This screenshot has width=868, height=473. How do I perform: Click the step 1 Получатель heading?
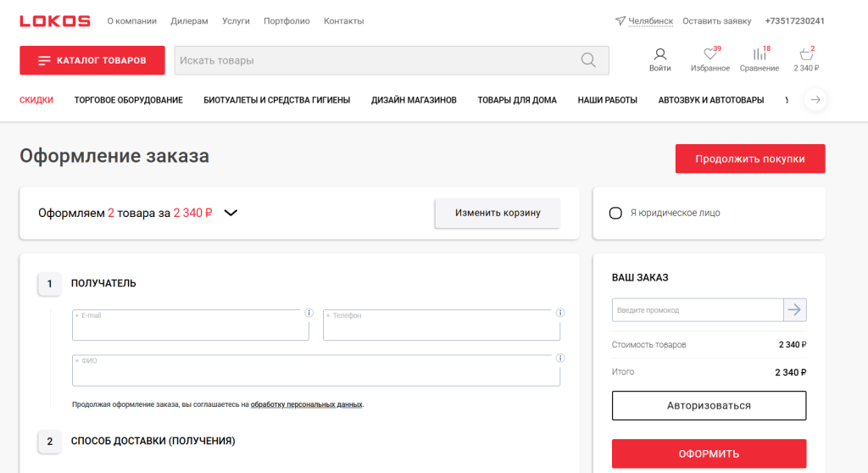[103, 283]
